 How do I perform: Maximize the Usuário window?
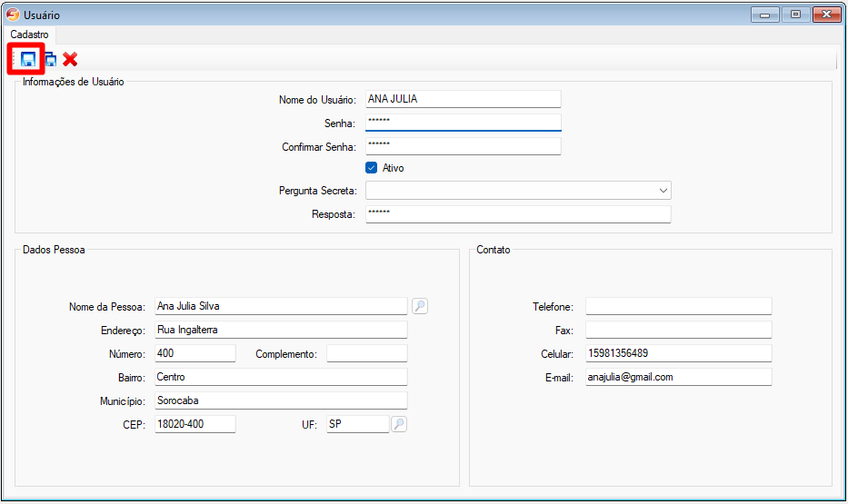click(x=795, y=15)
